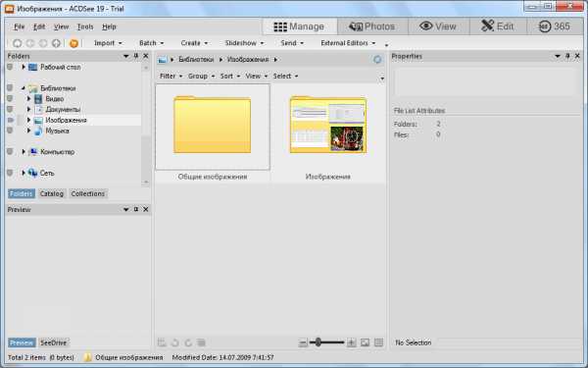Screen dimensions: 588x368
Task: Open the Tools menu
Action: tap(85, 26)
